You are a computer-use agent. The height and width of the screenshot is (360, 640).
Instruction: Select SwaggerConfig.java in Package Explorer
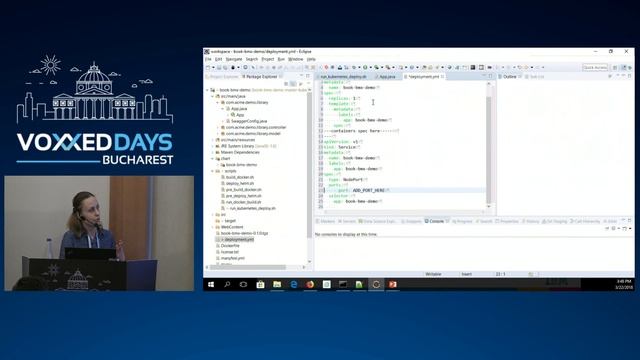click(249, 121)
